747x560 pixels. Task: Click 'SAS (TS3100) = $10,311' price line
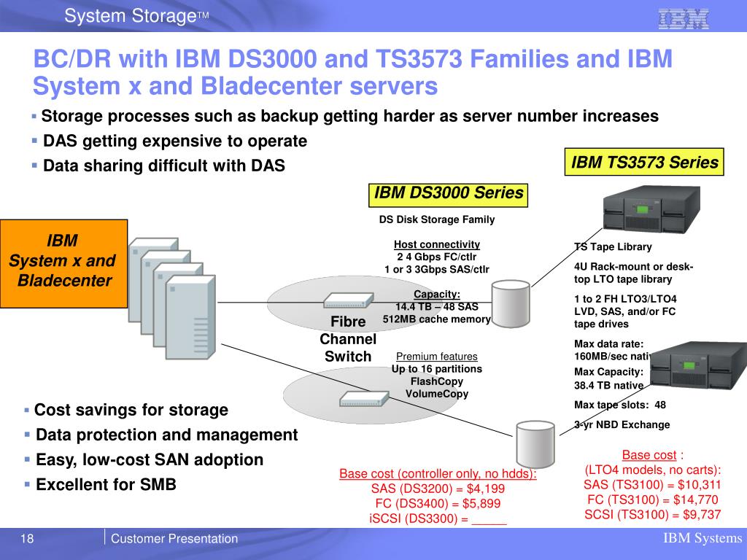[x=652, y=485]
